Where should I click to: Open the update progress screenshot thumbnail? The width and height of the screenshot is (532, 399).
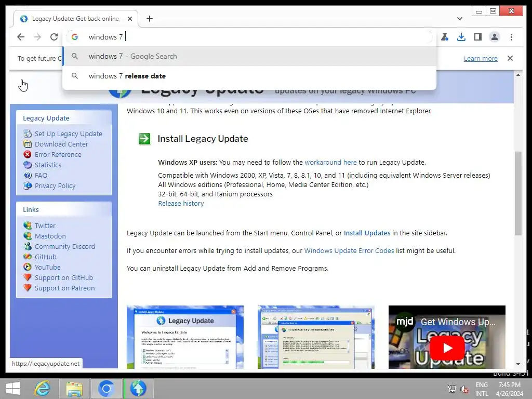pos(316,337)
